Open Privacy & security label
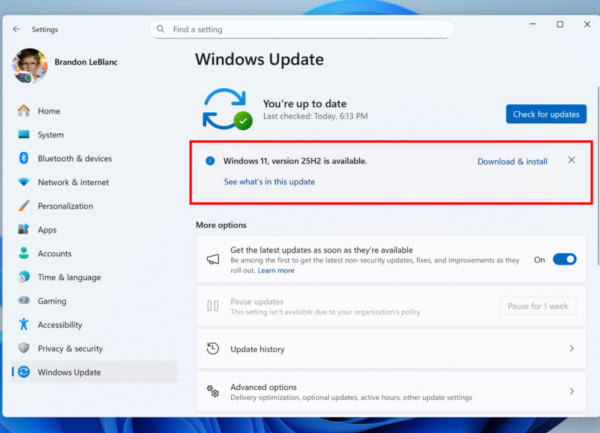Screen dimensions: 600x433 tap(70, 348)
